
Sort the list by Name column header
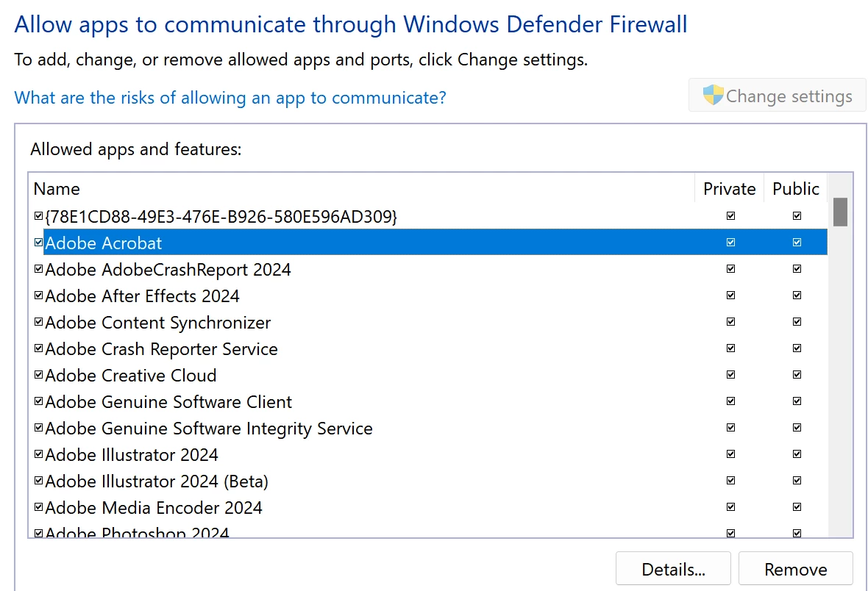tap(362, 189)
